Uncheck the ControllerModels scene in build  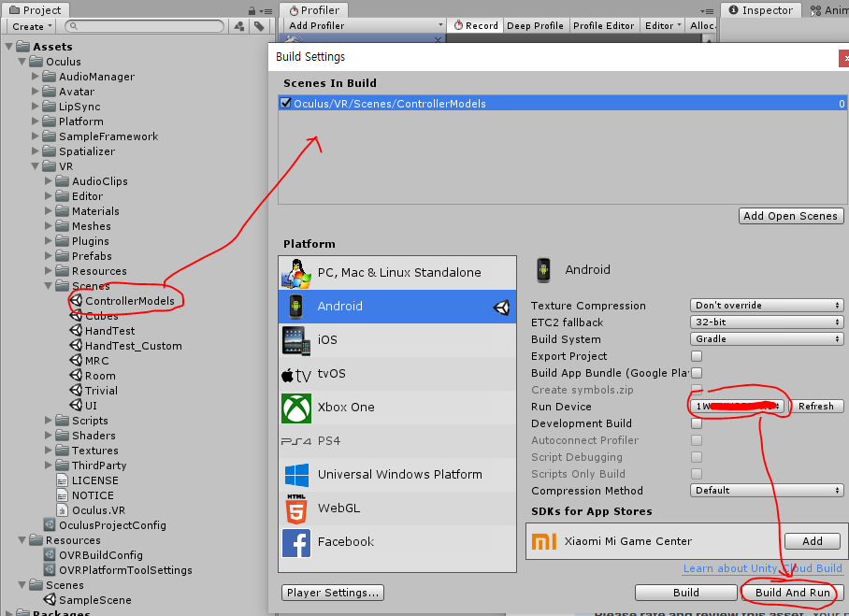285,103
